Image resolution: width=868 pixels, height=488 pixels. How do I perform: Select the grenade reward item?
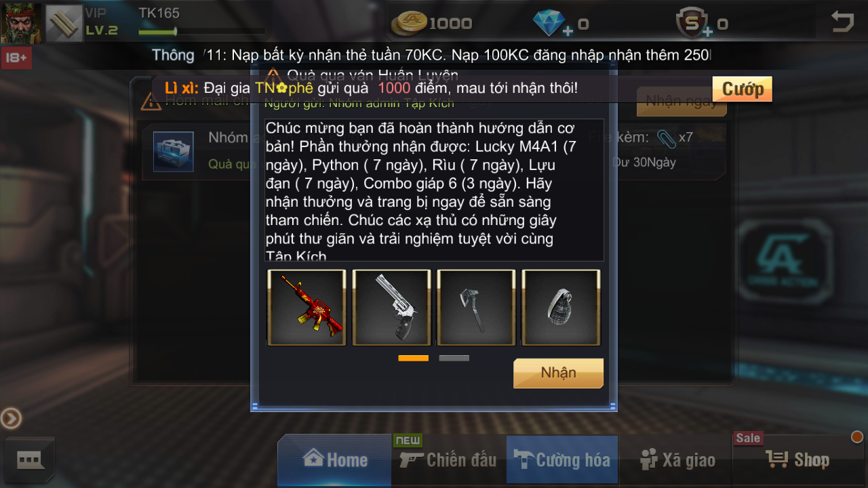tap(561, 308)
